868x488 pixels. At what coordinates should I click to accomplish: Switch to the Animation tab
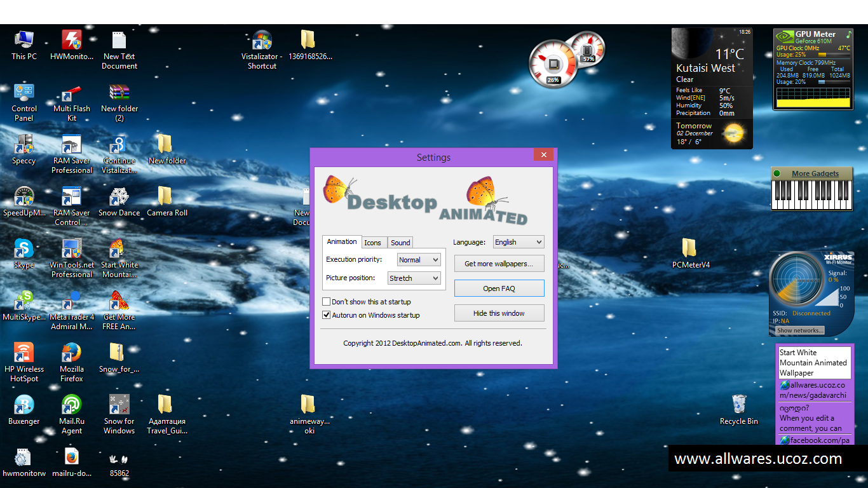click(342, 241)
